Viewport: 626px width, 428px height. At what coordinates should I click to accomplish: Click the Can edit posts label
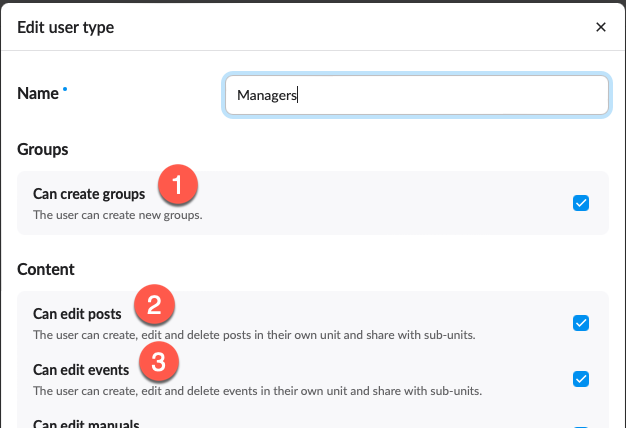(77, 314)
